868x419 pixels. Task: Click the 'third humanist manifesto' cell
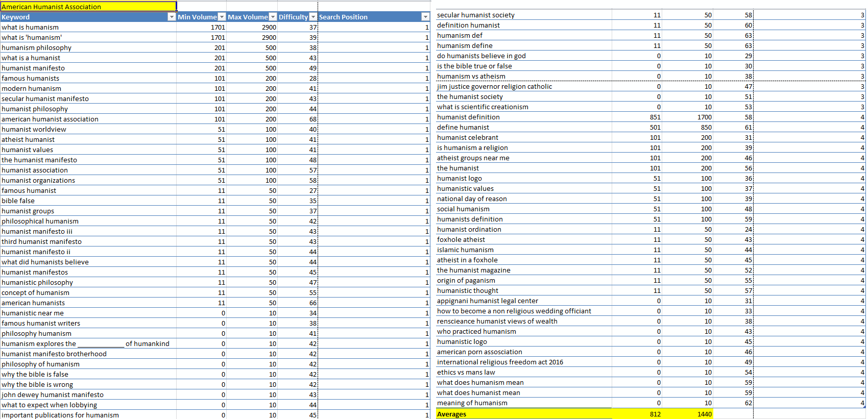(88, 241)
